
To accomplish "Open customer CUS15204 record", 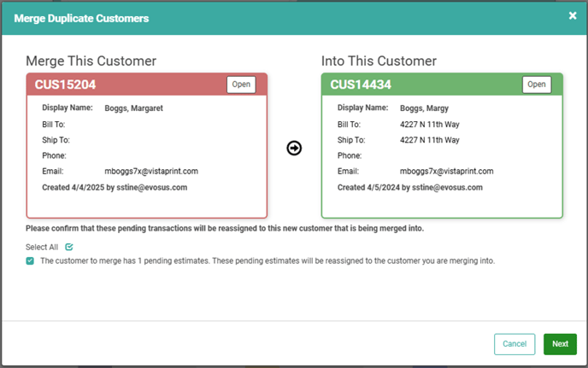I will pos(241,85).
